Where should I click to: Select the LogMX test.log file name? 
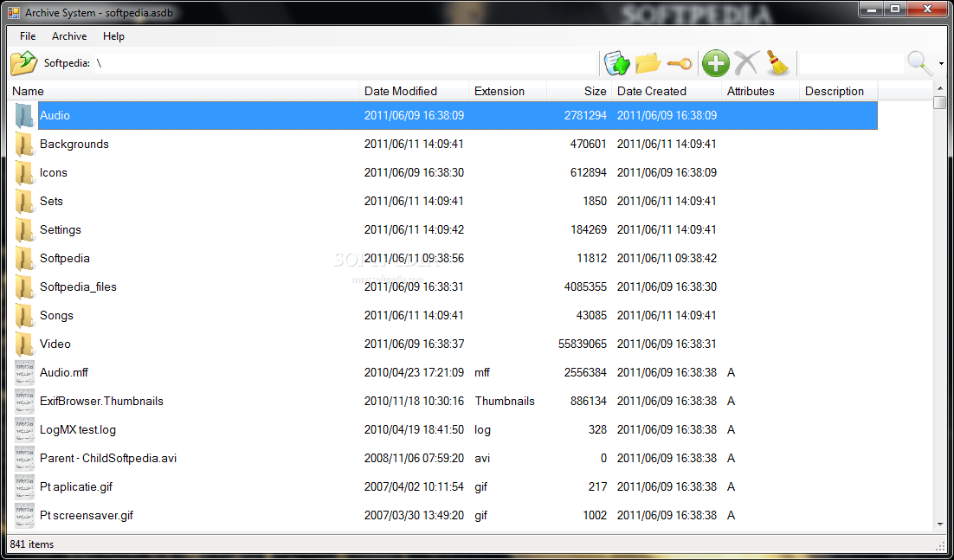coord(78,430)
